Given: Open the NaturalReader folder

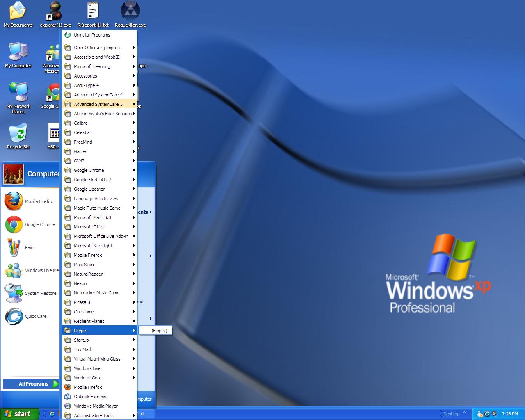Looking at the screenshot, I should (99, 274).
